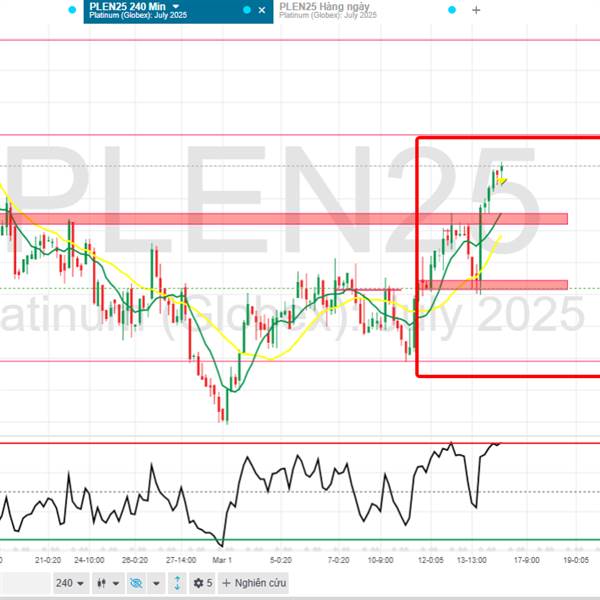Click the empty input box in bottom toolbar
The height and width of the screenshot is (600, 600).
(24, 583)
